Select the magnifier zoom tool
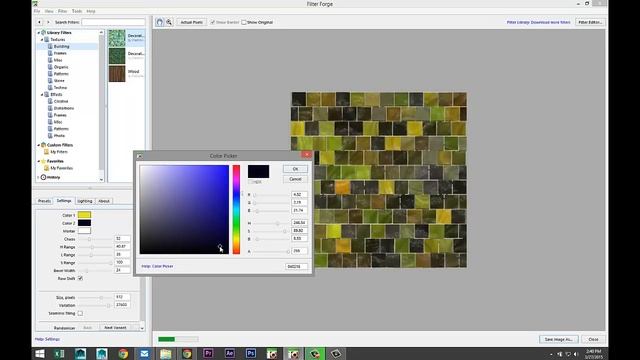Viewport: 640px width, 360px height. (x=169, y=22)
